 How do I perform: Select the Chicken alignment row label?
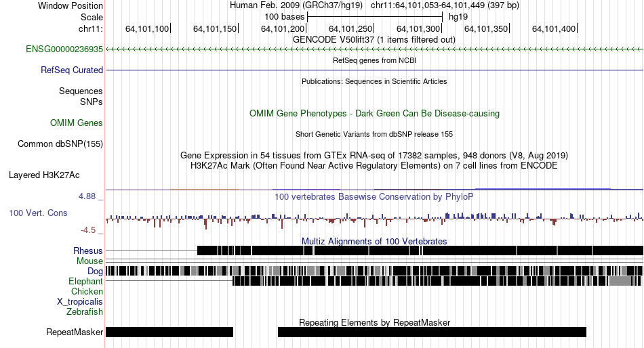(87, 291)
